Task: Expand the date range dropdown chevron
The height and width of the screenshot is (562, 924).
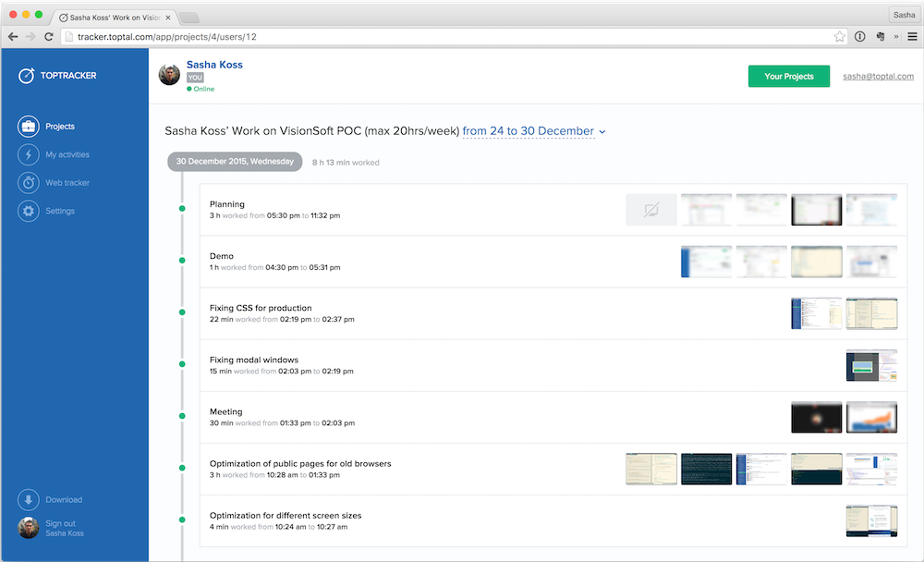Action: [x=602, y=131]
